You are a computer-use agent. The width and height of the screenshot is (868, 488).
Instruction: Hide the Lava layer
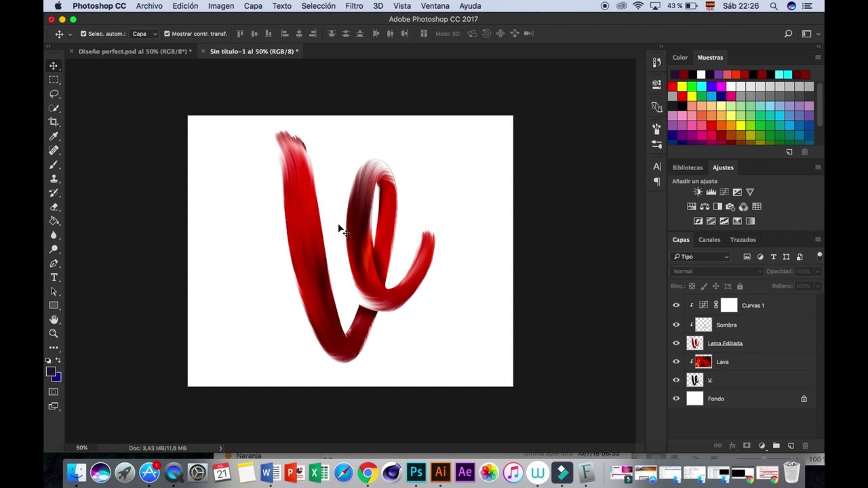tap(676, 362)
